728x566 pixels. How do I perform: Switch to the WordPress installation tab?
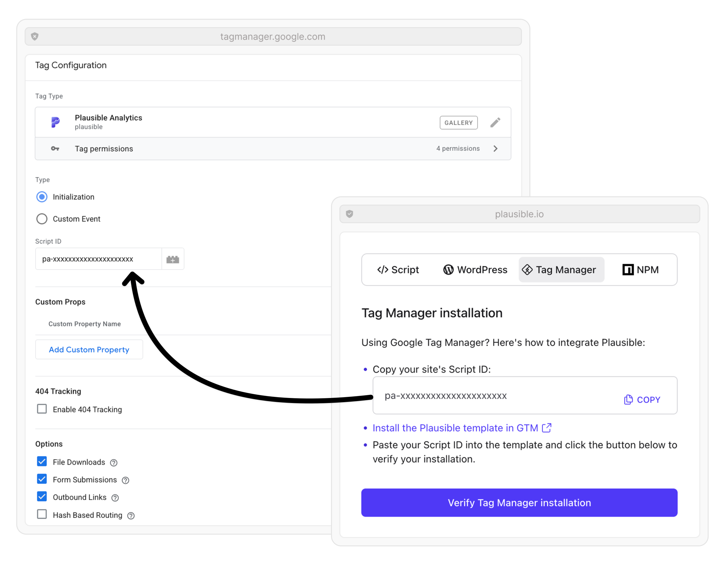[475, 270]
